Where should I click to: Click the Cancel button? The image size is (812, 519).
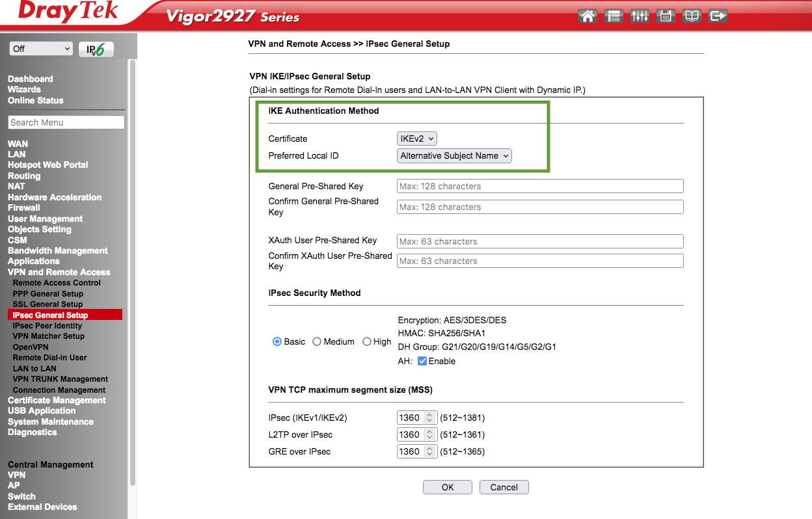click(x=504, y=486)
